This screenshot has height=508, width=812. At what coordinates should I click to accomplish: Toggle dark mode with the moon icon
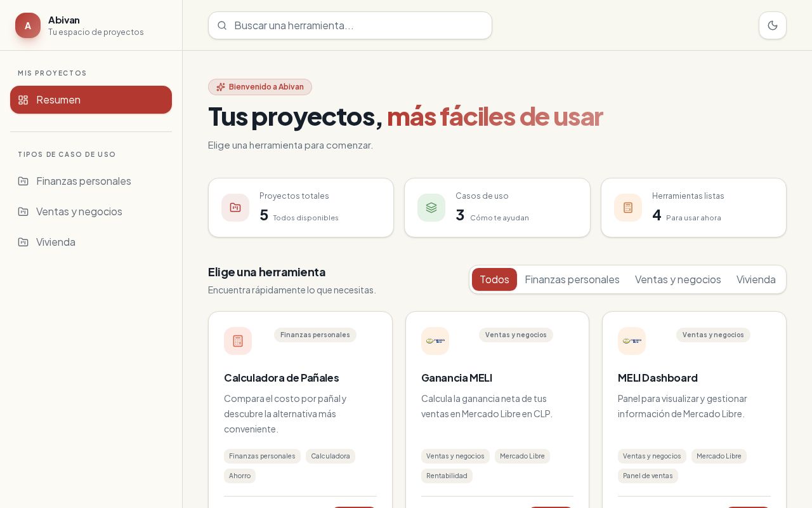(x=773, y=25)
